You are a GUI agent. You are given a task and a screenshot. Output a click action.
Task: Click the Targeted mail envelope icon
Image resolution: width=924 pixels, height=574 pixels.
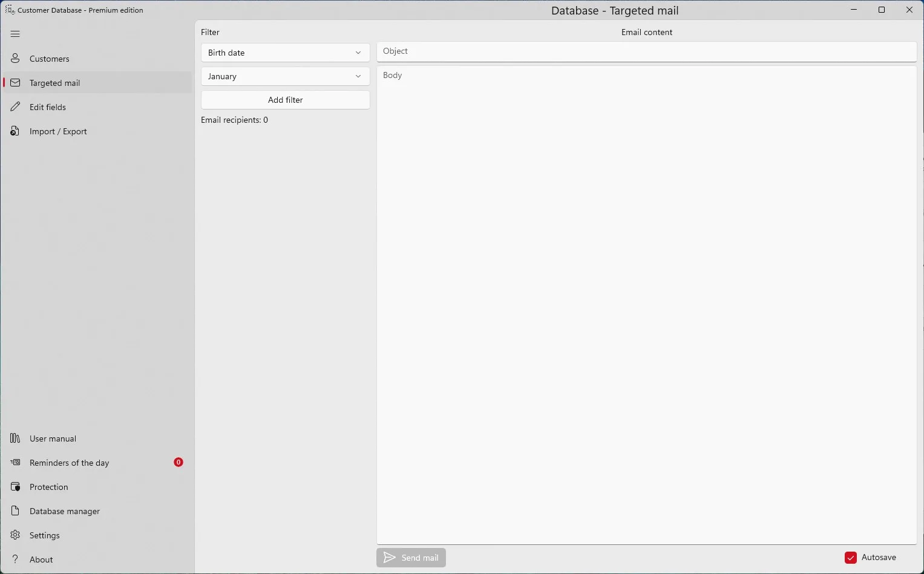coord(15,83)
